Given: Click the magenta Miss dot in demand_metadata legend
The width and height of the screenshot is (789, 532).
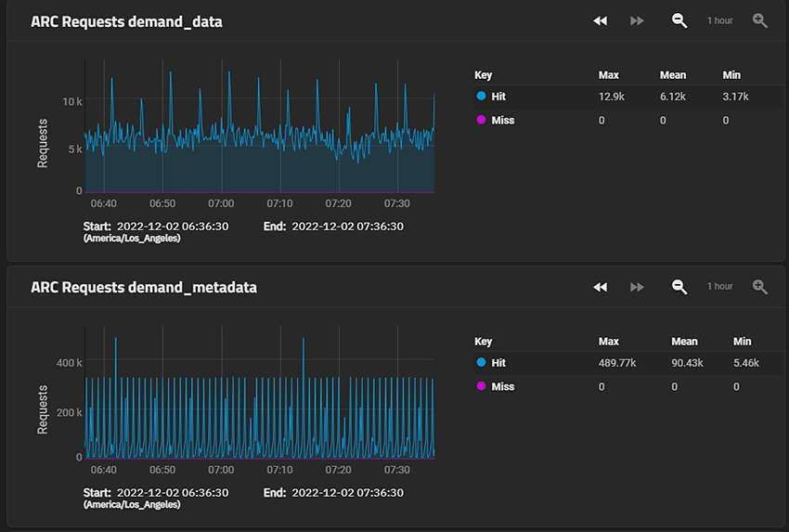Looking at the screenshot, I should 481,386.
